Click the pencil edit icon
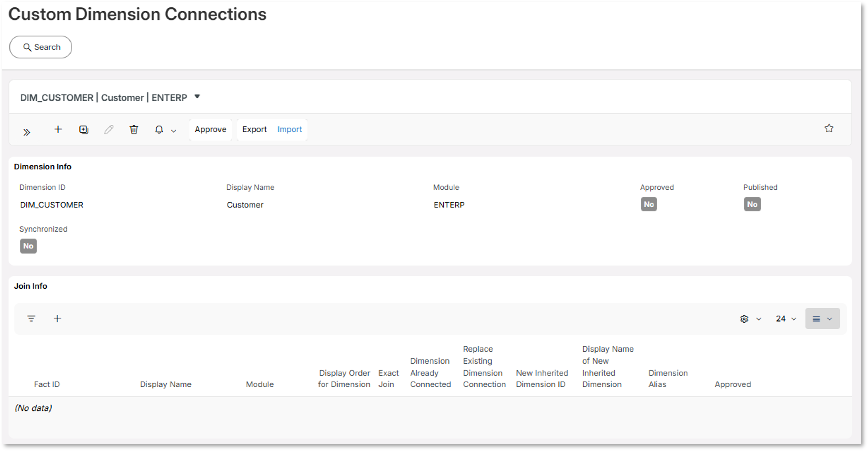Screen dimensions: 868x451 (109, 129)
